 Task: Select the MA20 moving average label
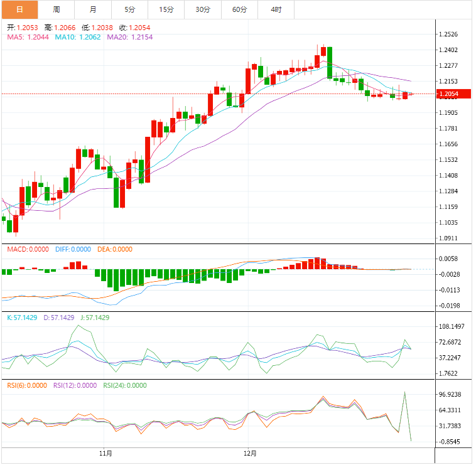click(x=129, y=37)
